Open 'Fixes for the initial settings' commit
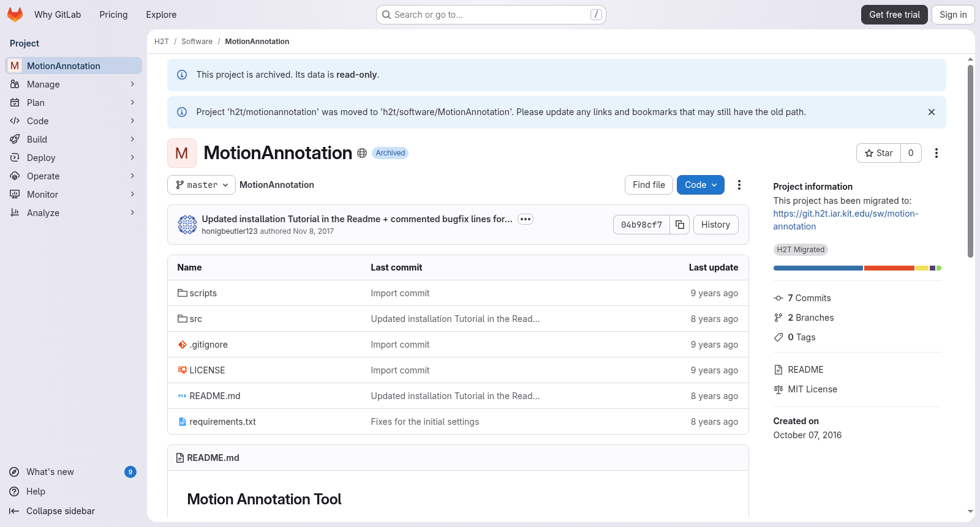The height and width of the screenshot is (527, 980). click(425, 422)
